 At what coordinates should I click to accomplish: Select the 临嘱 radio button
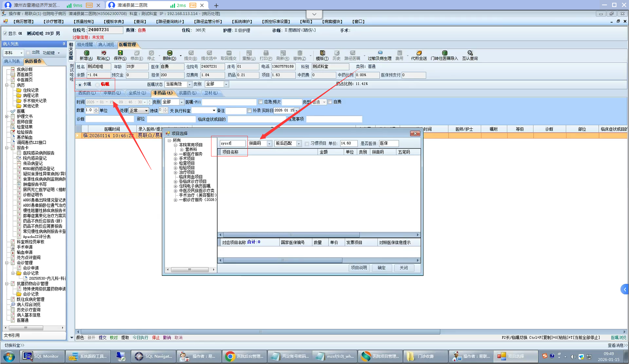tap(98, 85)
